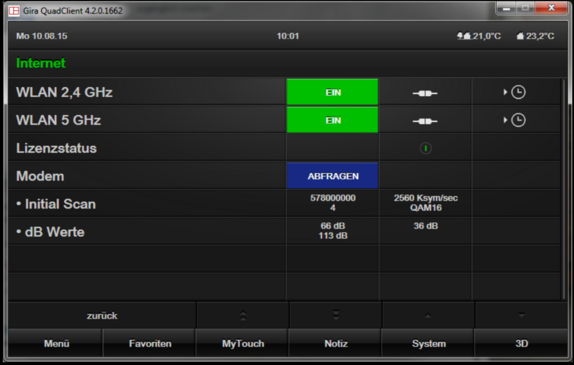Click the 2560 Ksym/sec QAM16 value
The width and height of the screenshot is (574, 365).
(425, 203)
